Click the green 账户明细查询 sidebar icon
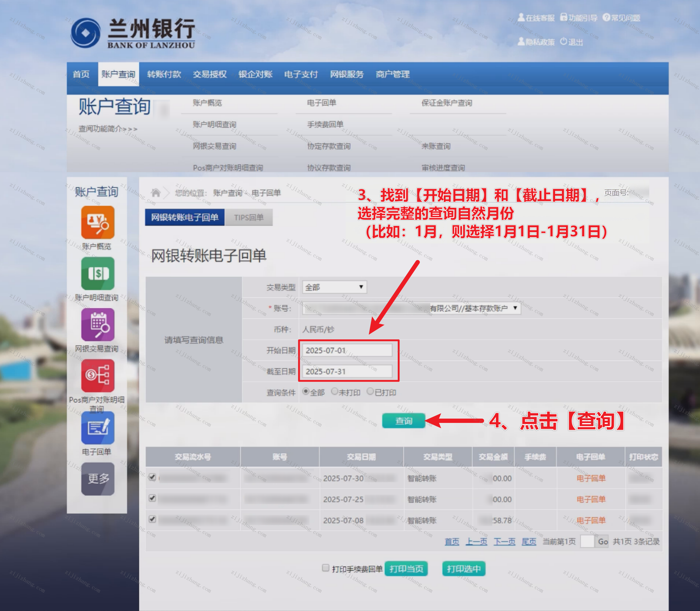Image resolution: width=700 pixels, height=611 pixels. [97, 274]
